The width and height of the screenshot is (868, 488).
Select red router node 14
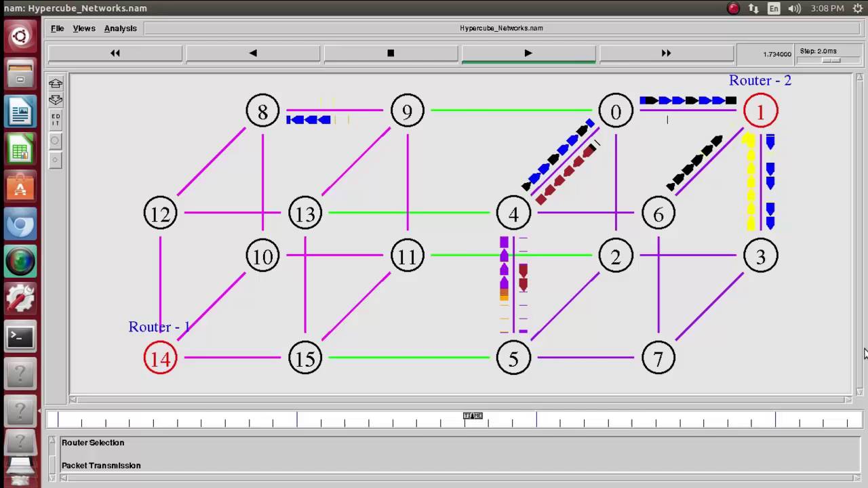(160, 359)
